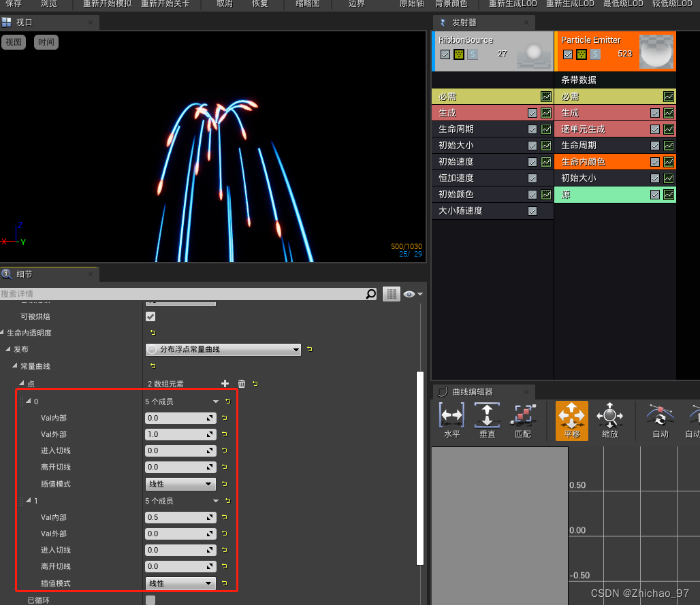Switch to the 细节 details tab
Screen dimensions: 700x605
click(49, 274)
